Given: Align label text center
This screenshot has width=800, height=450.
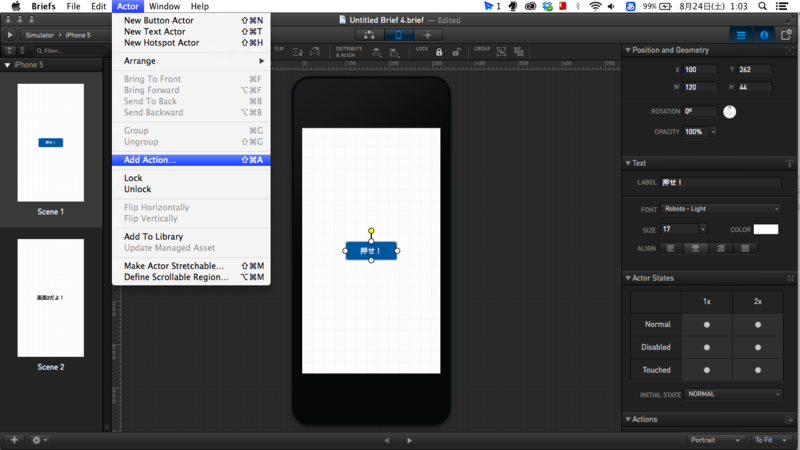Looking at the screenshot, I should 695,248.
